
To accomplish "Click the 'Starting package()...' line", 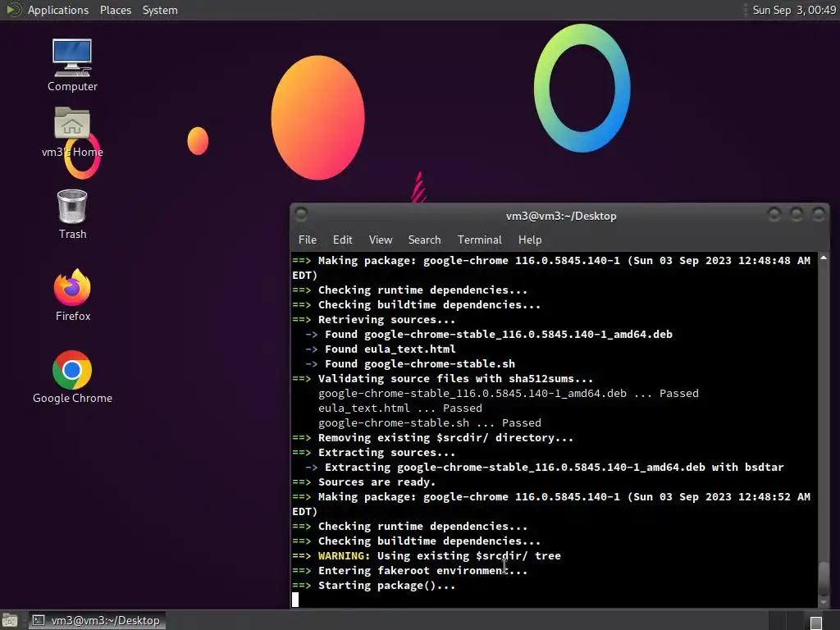I will [x=373, y=586].
